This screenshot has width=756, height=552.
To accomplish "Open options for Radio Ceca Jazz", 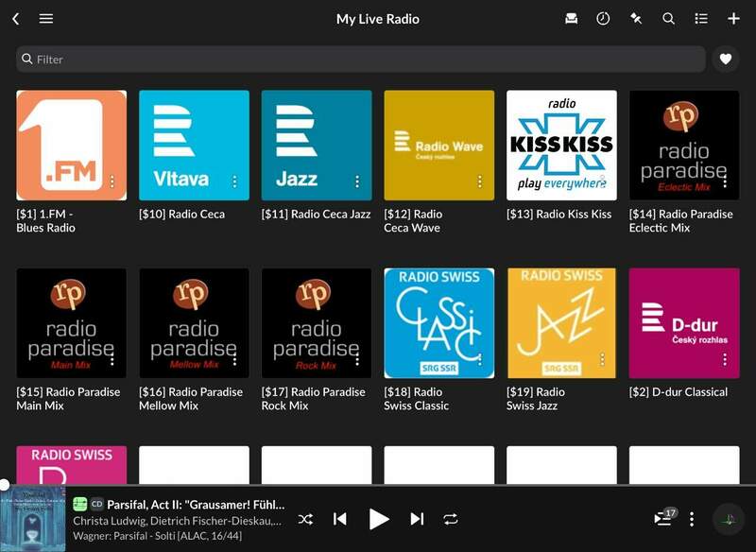I will [x=357, y=181].
